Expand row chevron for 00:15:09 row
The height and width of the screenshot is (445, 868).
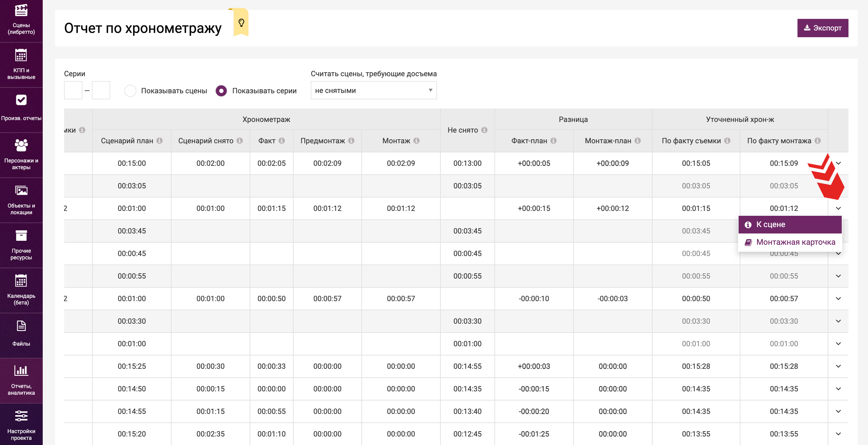[x=838, y=163]
